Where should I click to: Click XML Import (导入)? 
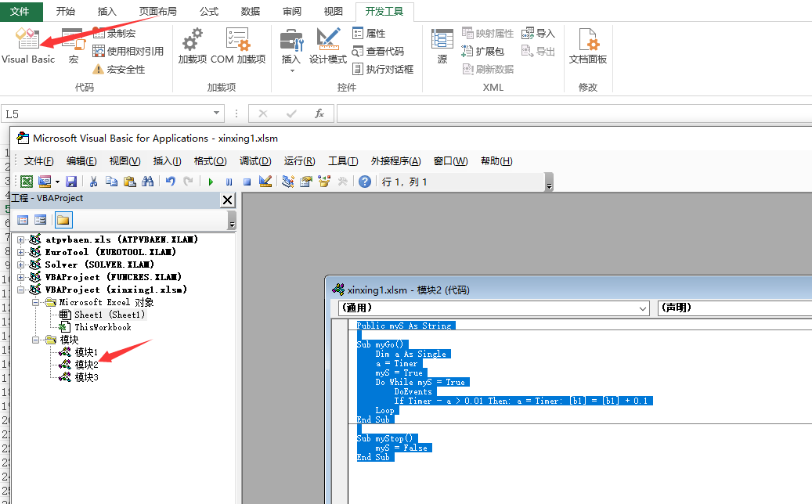click(x=538, y=34)
